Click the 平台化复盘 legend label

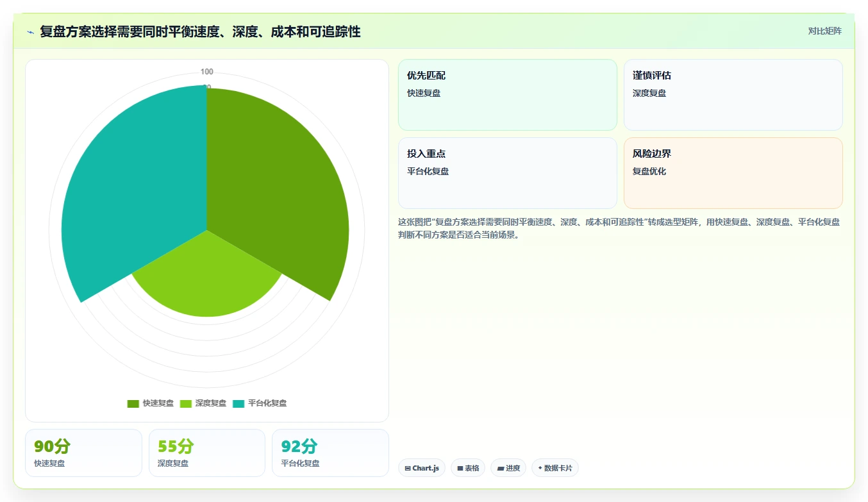(x=267, y=403)
